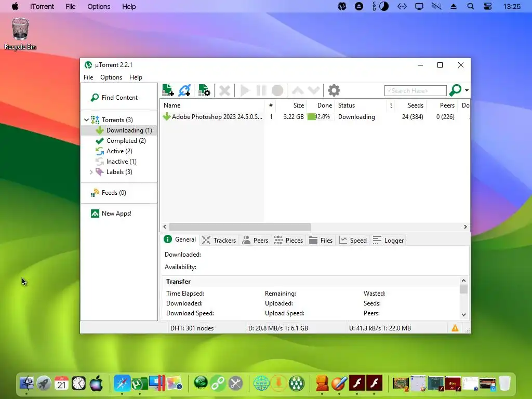Switch to the Peers tab
The image size is (532, 399).
click(x=255, y=240)
